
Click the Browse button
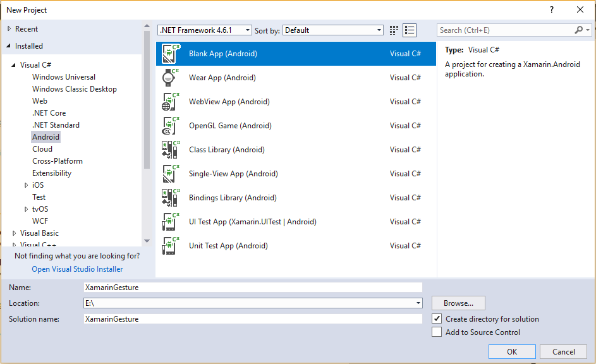(458, 303)
